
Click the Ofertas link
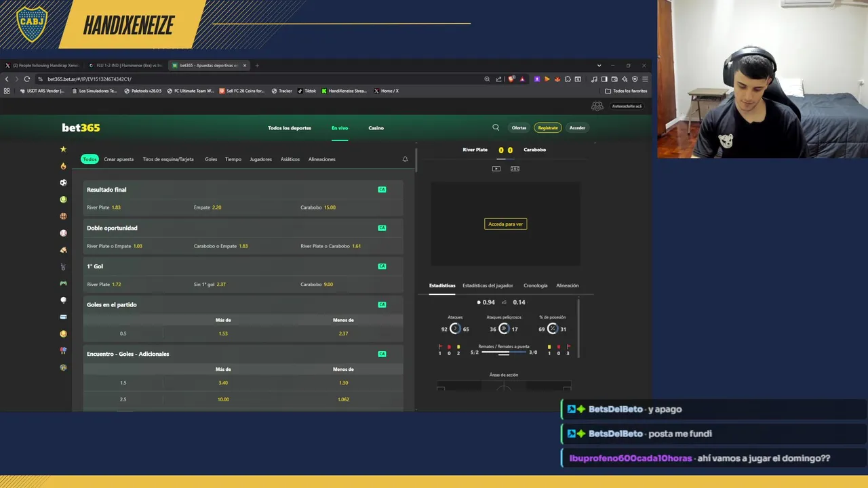tap(519, 127)
